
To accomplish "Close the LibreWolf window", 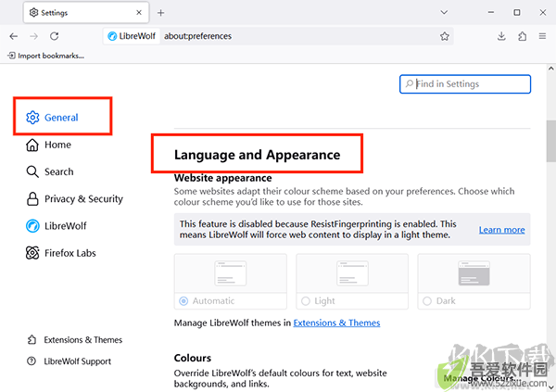I will click(542, 12).
